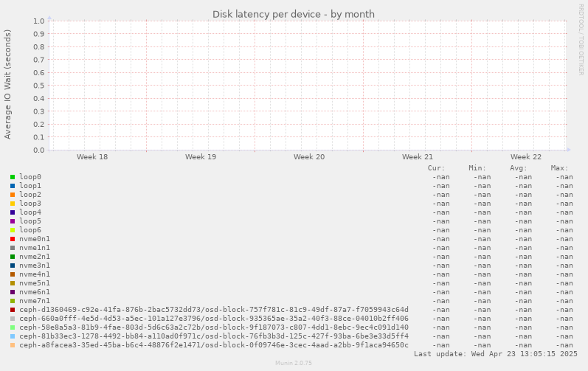Click the nvme2n1 legend label
Image resolution: width=588 pixels, height=371 pixels.
(35, 257)
